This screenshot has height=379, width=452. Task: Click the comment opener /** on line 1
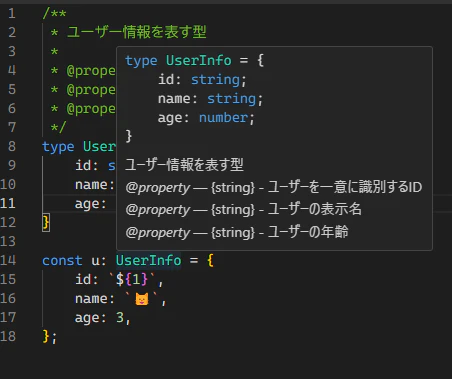(54, 13)
